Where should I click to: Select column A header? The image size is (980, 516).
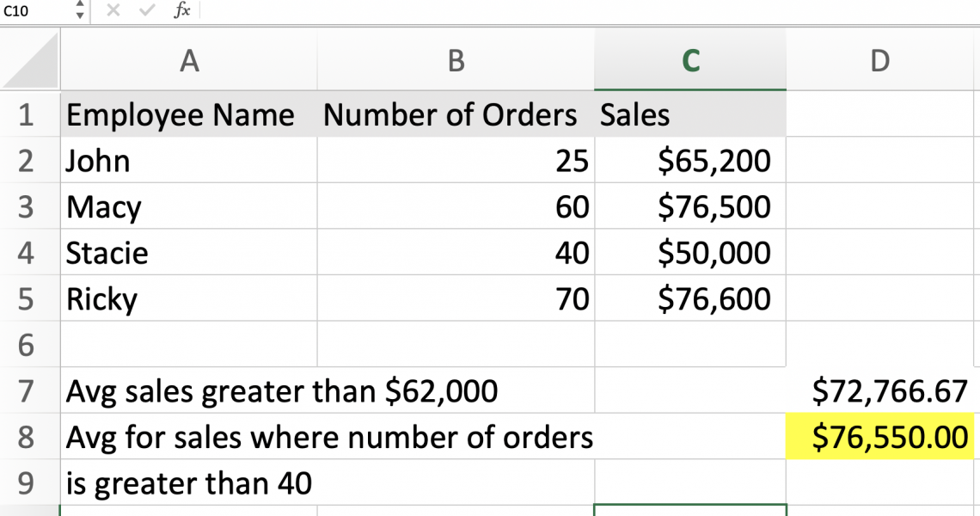(x=189, y=60)
